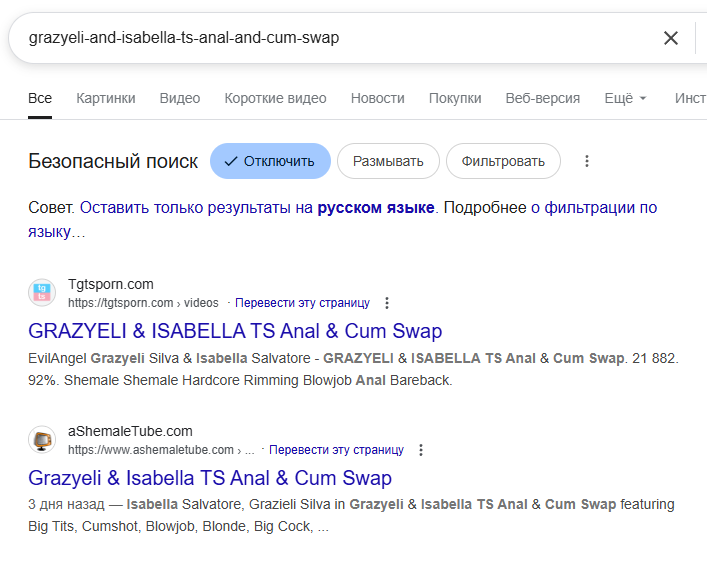Click the Tgtsporn.com site name text

(110, 284)
